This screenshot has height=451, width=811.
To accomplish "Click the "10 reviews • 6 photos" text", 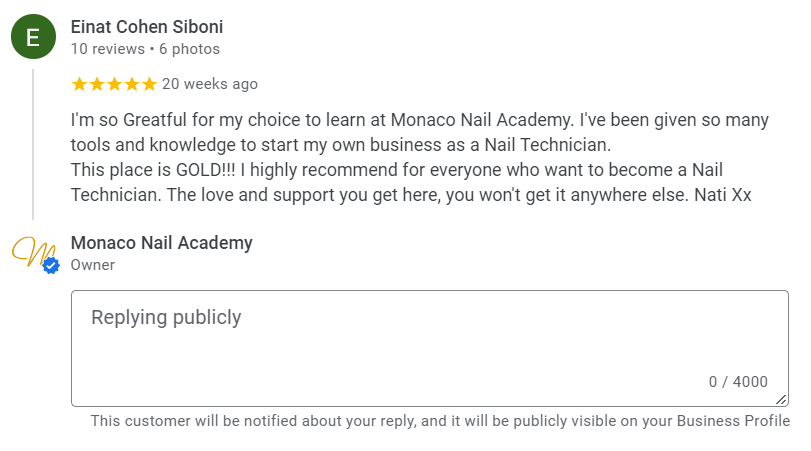I will 145,49.
